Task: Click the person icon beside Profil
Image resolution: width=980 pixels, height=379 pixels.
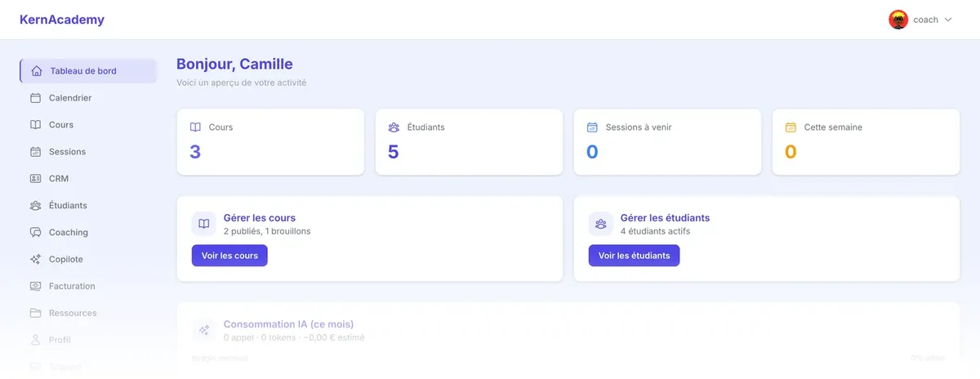Action: click(35, 340)
